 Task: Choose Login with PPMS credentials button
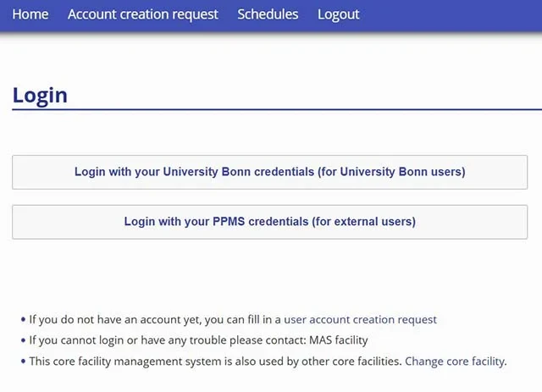pos(269,222)
